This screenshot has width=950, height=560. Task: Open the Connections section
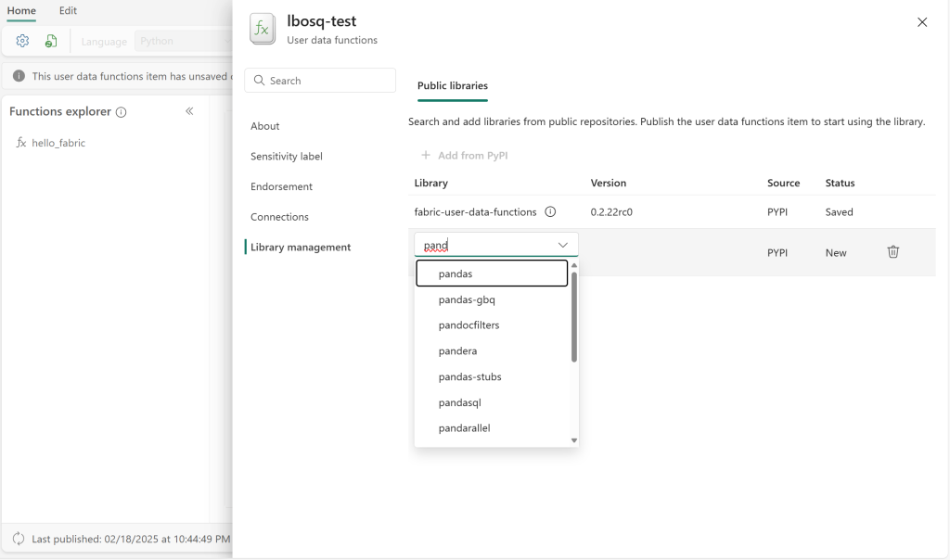pos(279,217)
